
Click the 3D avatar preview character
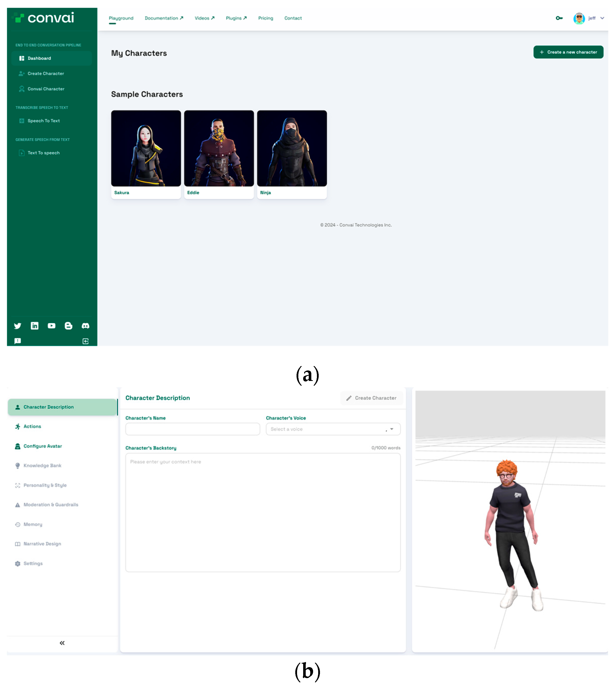(512, 535)
